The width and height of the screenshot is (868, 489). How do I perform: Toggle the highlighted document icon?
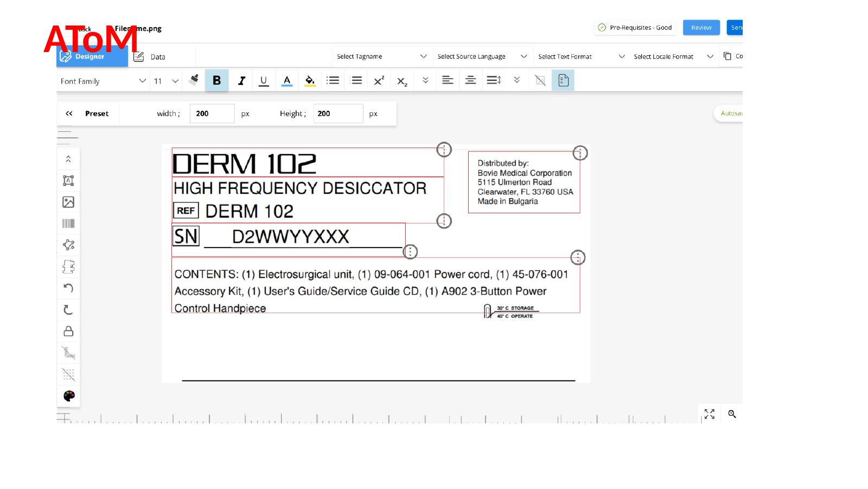coord(563,80)
